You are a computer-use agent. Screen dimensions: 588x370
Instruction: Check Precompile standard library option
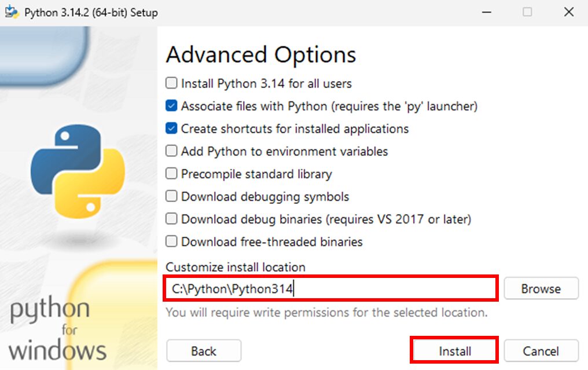click(x=171, y=174)
